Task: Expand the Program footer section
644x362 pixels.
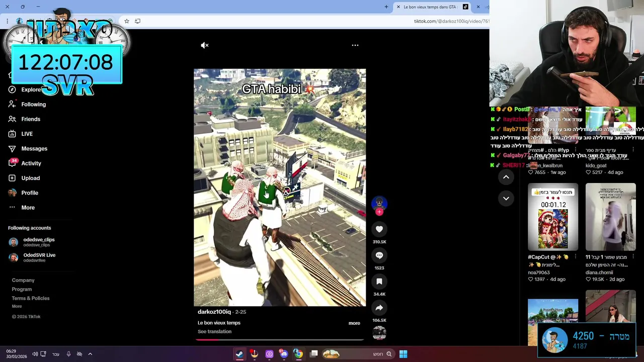Action: pos(22,290)
